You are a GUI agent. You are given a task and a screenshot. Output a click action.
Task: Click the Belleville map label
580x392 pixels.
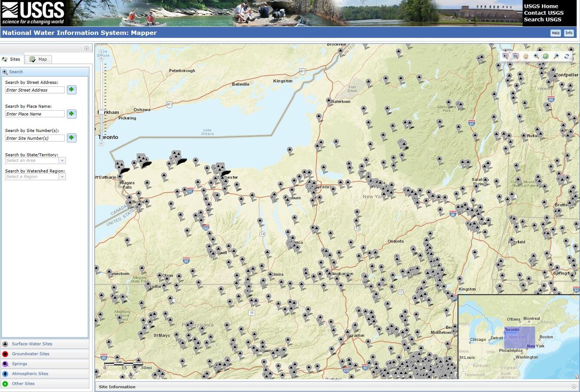click(x=241, y=84)
